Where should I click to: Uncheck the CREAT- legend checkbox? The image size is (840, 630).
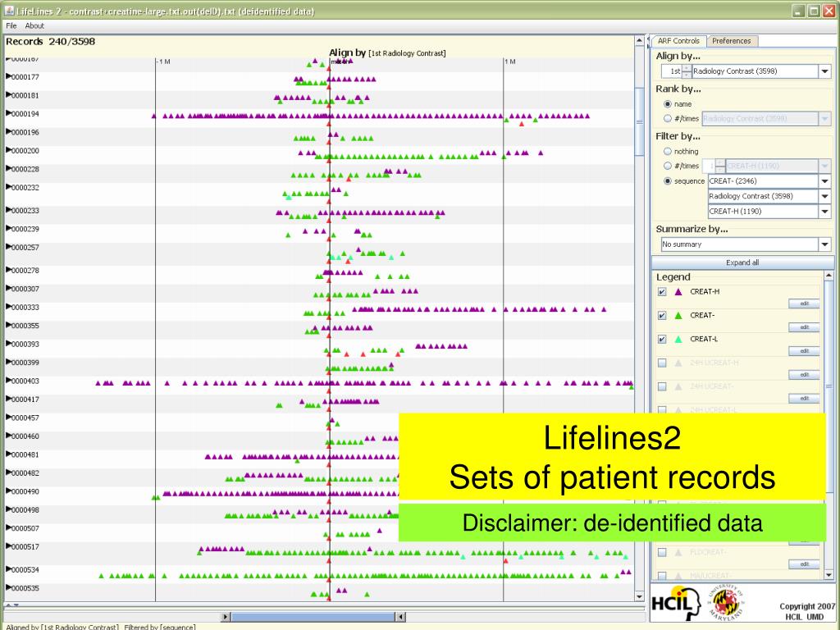[662, 316]
